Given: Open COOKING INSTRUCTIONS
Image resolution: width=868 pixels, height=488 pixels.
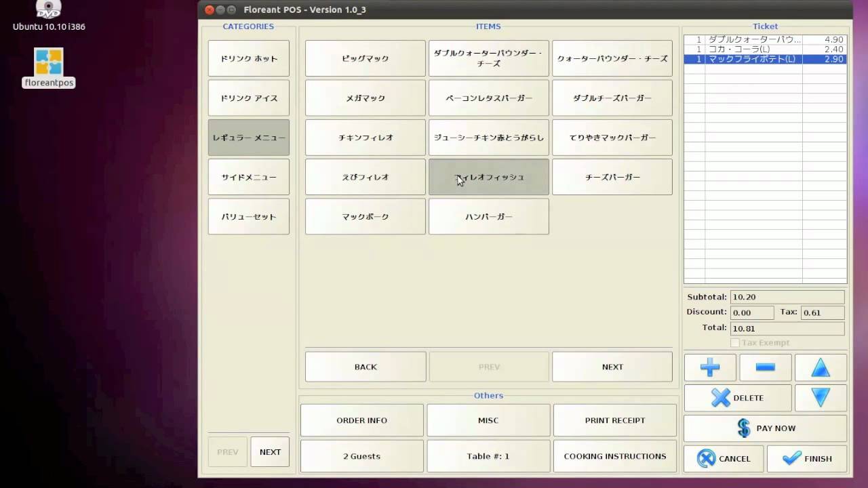Looking at the screenshot, I should point(615,456).
